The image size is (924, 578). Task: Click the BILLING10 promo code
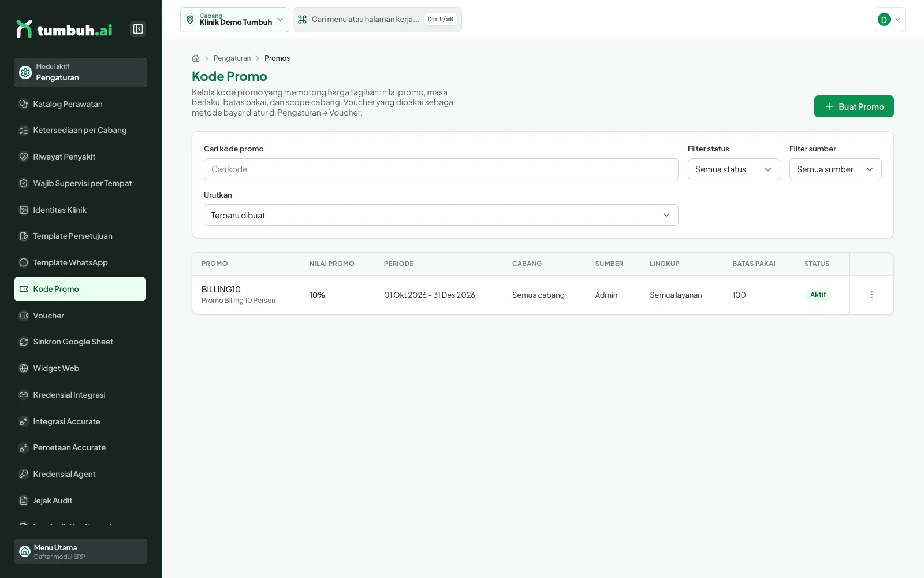pos(221,290)
